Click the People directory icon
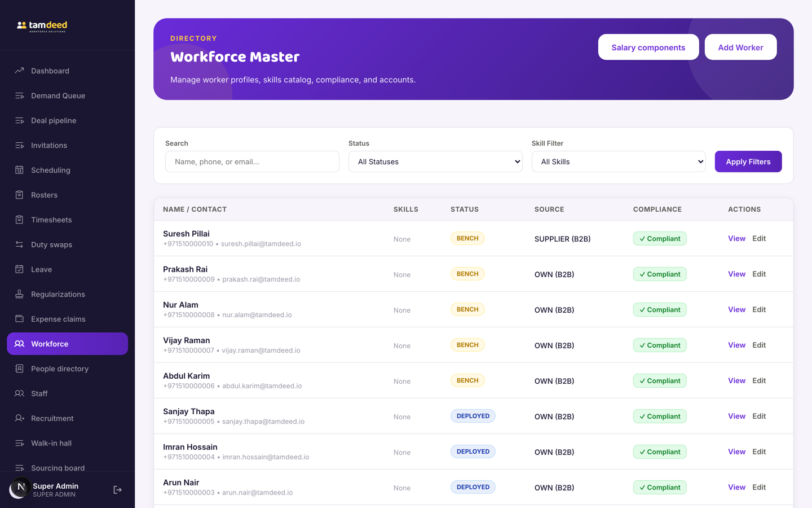Screen dimensions: 812x508 (19, 369)
